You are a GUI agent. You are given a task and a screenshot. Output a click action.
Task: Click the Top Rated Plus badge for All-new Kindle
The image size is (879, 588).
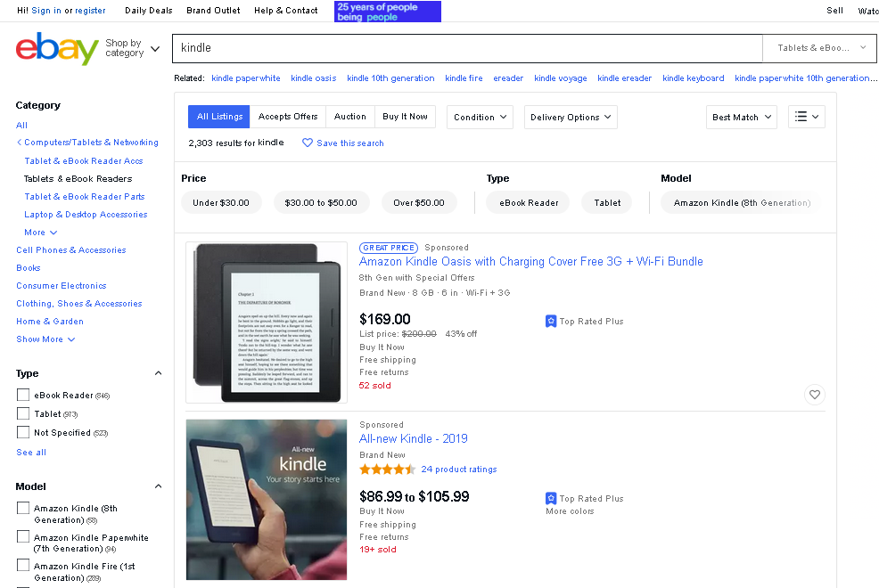coord(551,499)
